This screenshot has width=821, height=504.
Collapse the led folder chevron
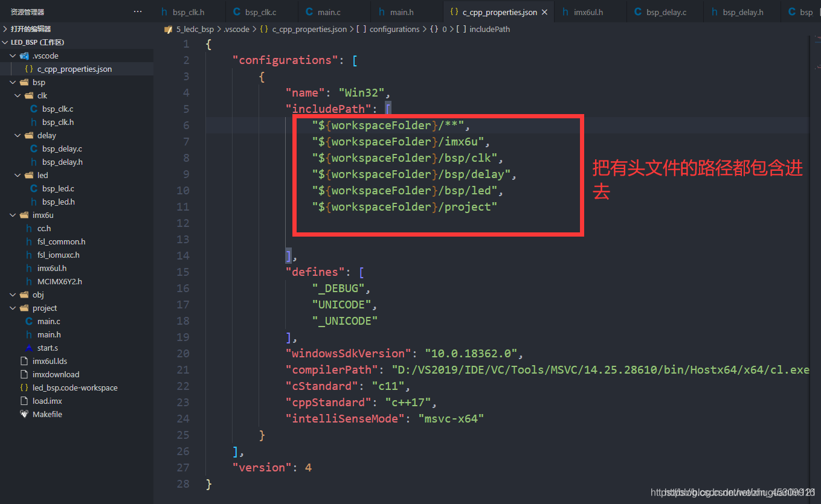pyautogui.click(x=18, y=175)
